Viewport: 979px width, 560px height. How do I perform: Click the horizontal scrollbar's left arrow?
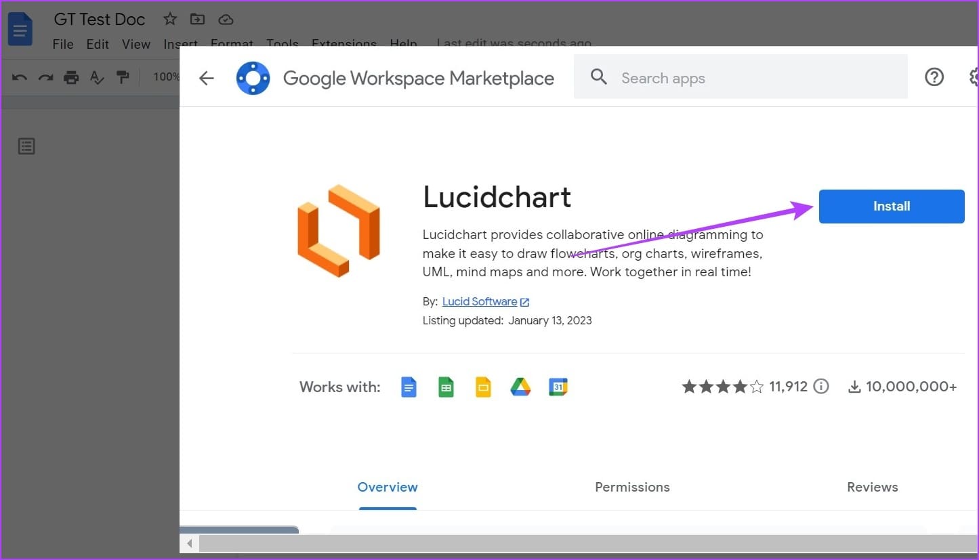(190, 543)
